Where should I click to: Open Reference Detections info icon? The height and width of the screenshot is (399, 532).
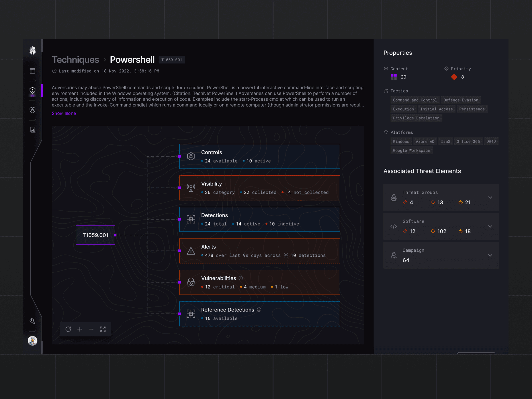[x=259, y=309]
